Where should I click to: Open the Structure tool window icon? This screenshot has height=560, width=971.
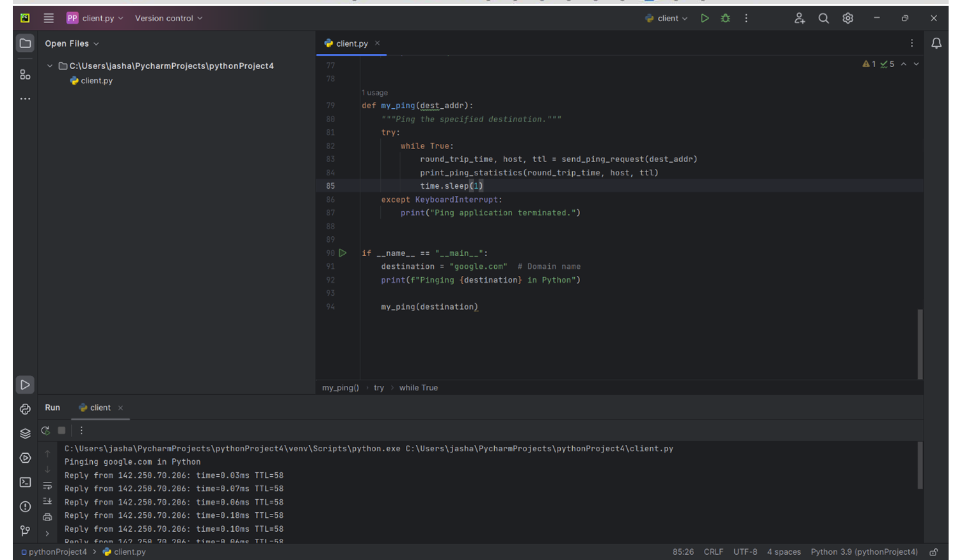coord(25,75)
